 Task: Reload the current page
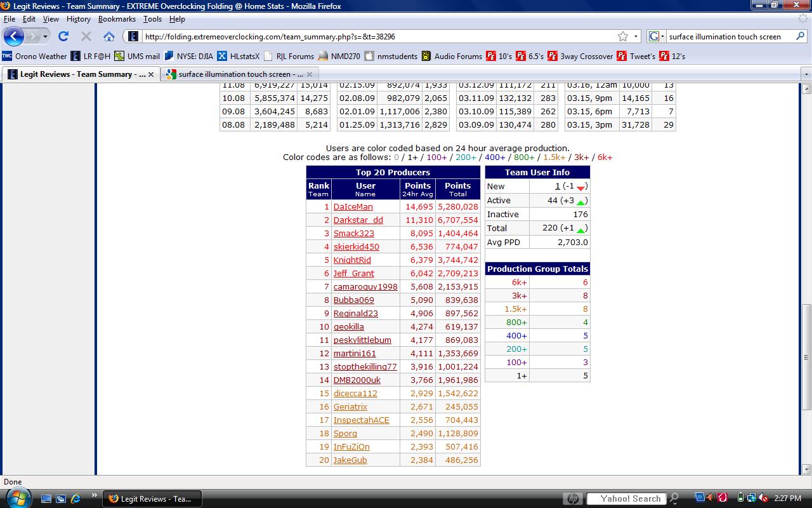coord(63,36)
